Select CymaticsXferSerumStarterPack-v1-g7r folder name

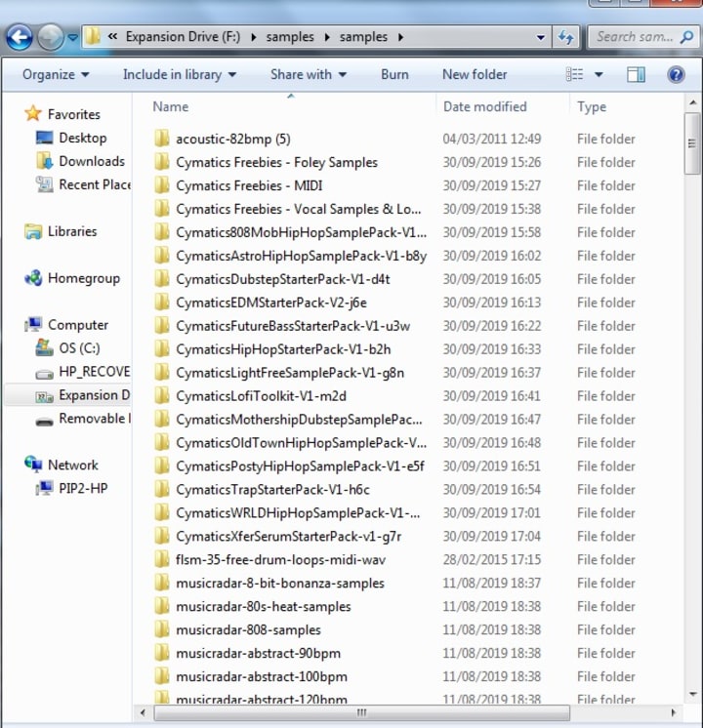(289, 537)
